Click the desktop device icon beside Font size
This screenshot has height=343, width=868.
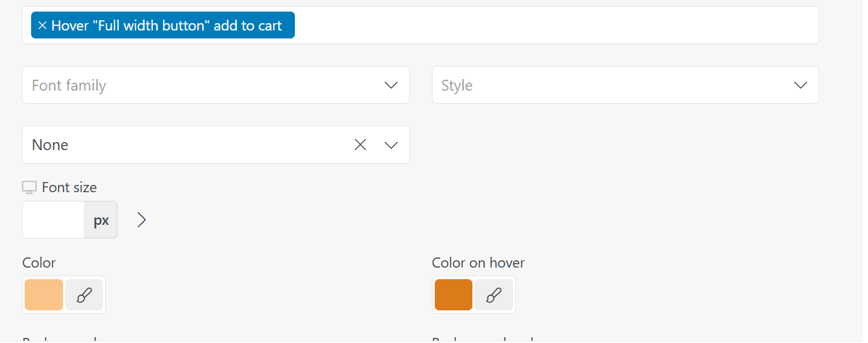[x=29, y=187]
